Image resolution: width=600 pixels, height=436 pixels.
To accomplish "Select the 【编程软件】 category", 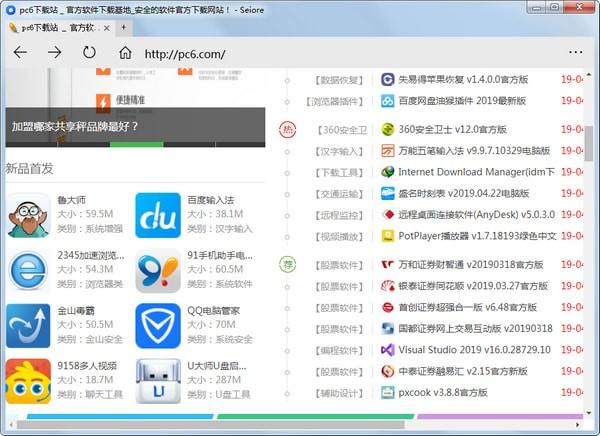I will point(339,350).
